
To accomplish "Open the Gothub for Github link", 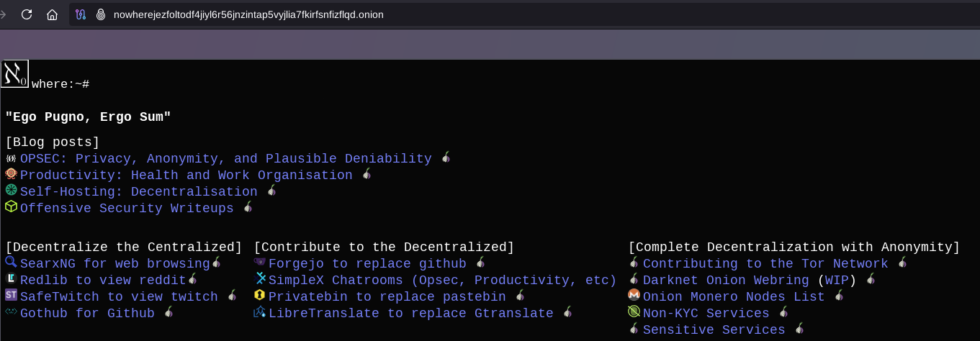I will pos(86,314).
